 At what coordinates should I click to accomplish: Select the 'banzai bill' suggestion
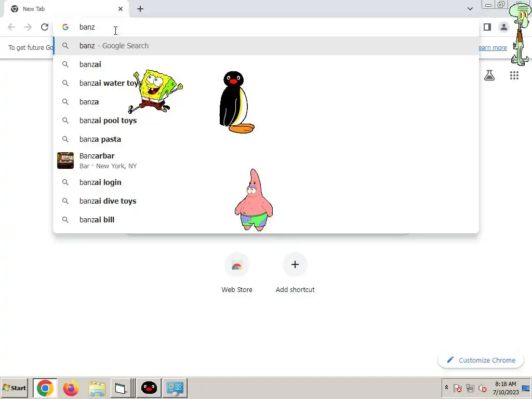tap(266, 220)
